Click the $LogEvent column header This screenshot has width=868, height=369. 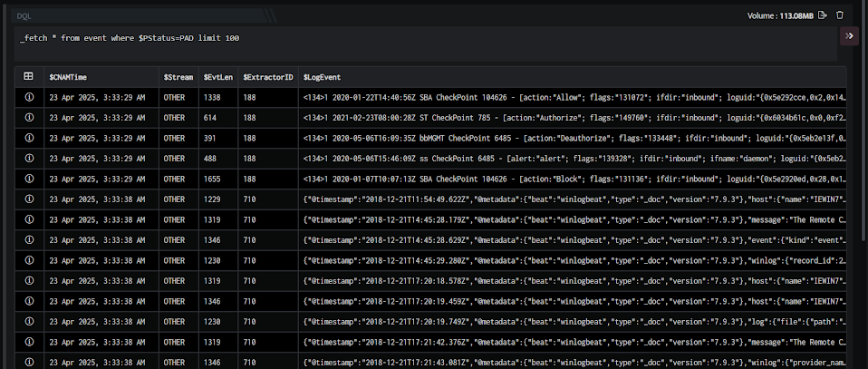pyautogui.click(x=323, y=77)
